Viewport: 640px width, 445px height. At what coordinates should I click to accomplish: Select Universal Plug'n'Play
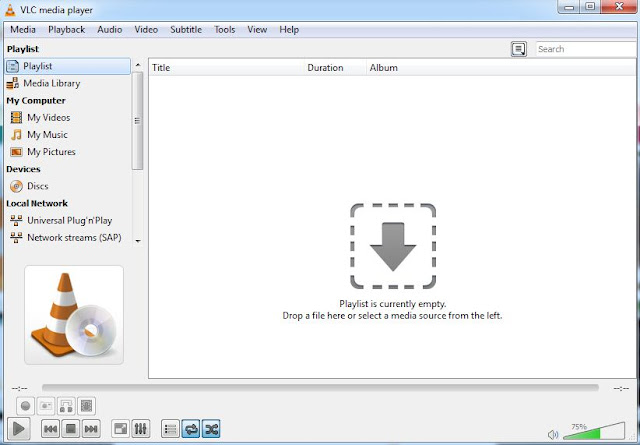click(x=69, y=220)
